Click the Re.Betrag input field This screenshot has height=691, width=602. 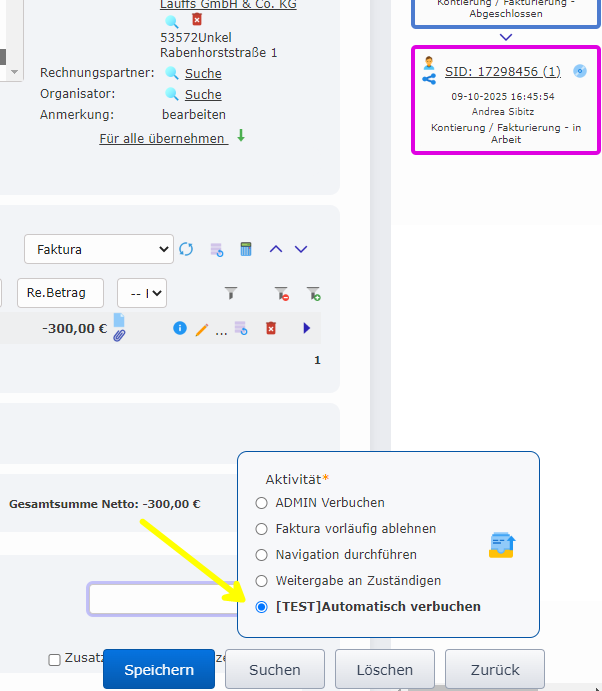pos(59,293)
